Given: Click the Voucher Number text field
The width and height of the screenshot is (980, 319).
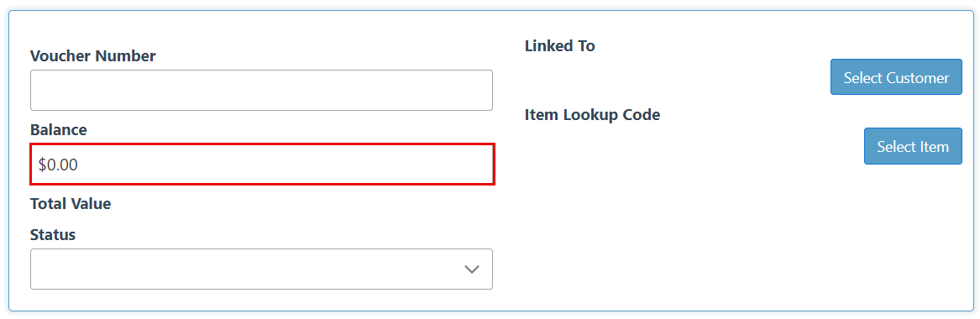Looking at the screenshot, I should (x=261, y=91).
